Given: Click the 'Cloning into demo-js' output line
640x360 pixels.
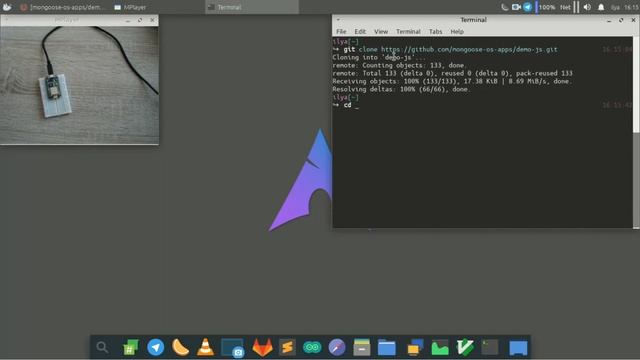Looking at the screenshot, I should pyautogui.click(x=378, y=58).
